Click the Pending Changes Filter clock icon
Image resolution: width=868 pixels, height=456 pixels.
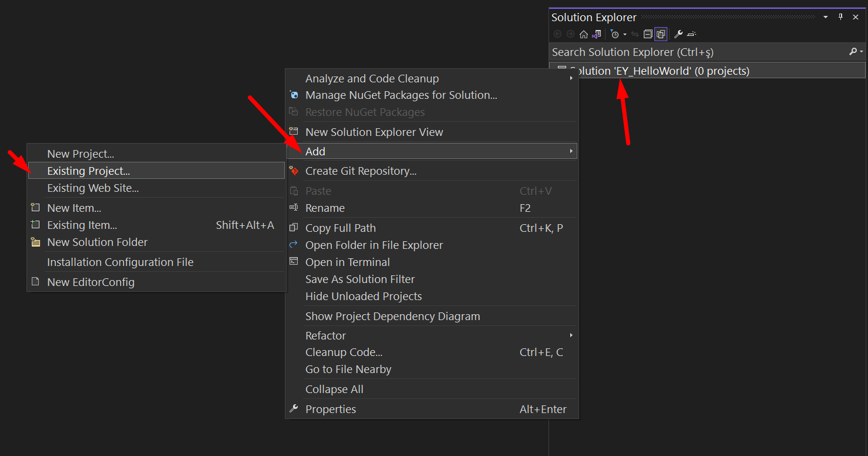(614, 34)
